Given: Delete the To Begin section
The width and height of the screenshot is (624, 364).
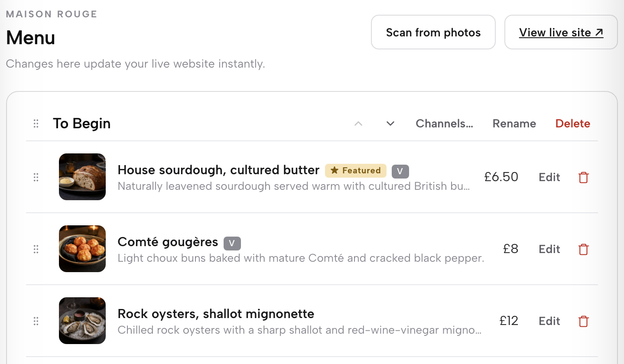Looking at the screenshot, I should point(573,123).
